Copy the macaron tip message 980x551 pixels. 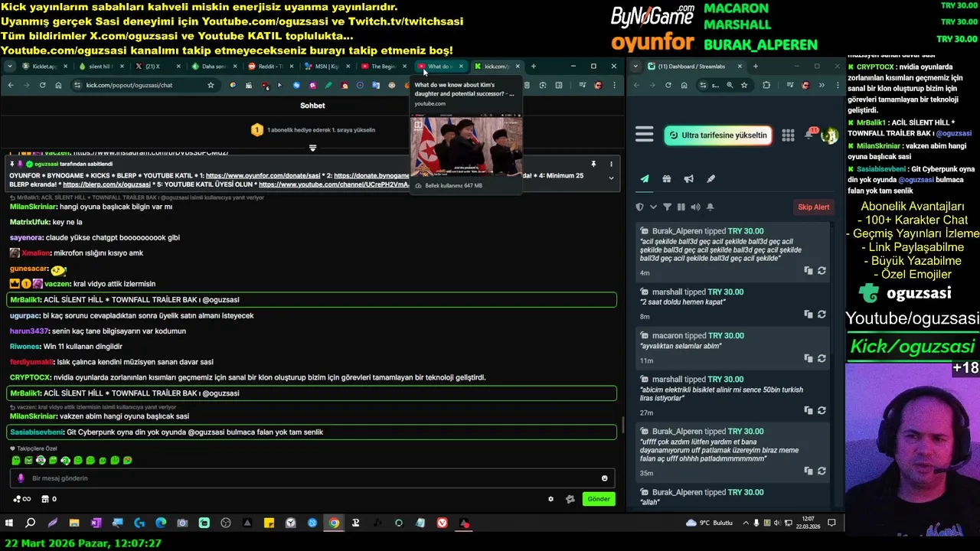(x=808, y=358)
